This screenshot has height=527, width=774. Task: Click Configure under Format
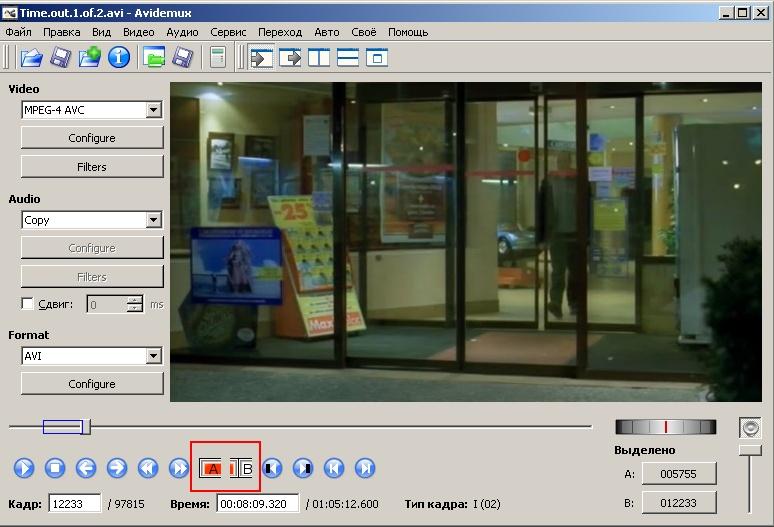tap(92, 383)
